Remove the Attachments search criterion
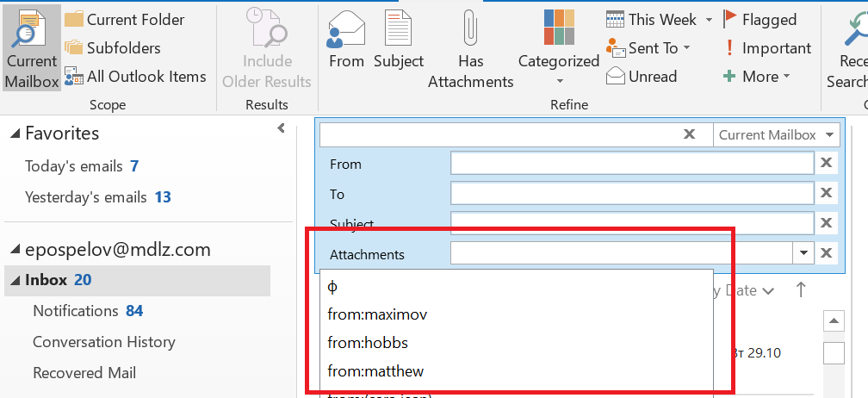This screenshot has width=868, height=398. coord(826,253)
